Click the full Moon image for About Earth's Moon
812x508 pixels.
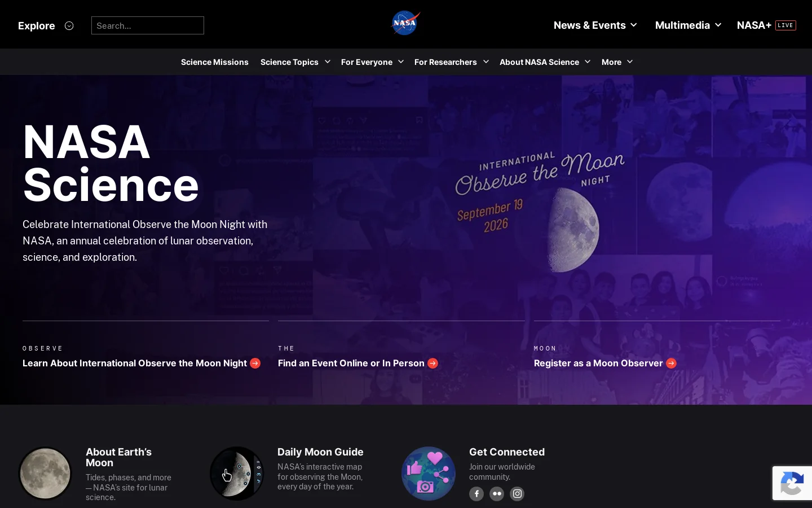coord(45,474)
